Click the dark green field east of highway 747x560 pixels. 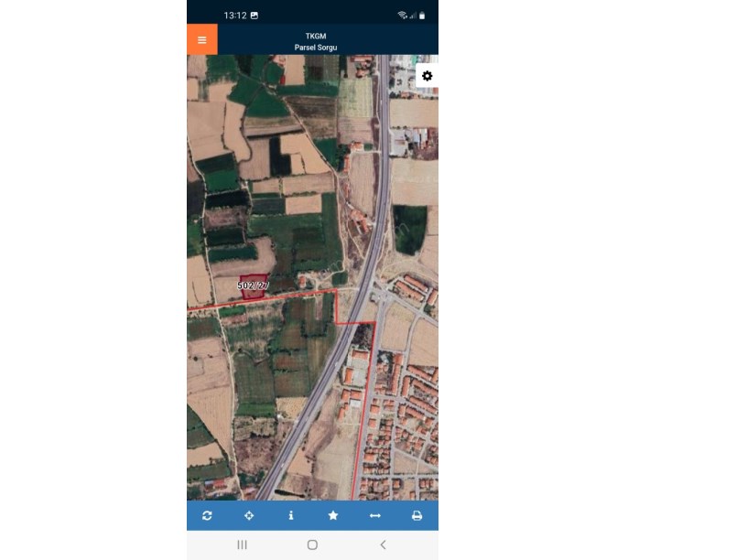pos(409,230)
